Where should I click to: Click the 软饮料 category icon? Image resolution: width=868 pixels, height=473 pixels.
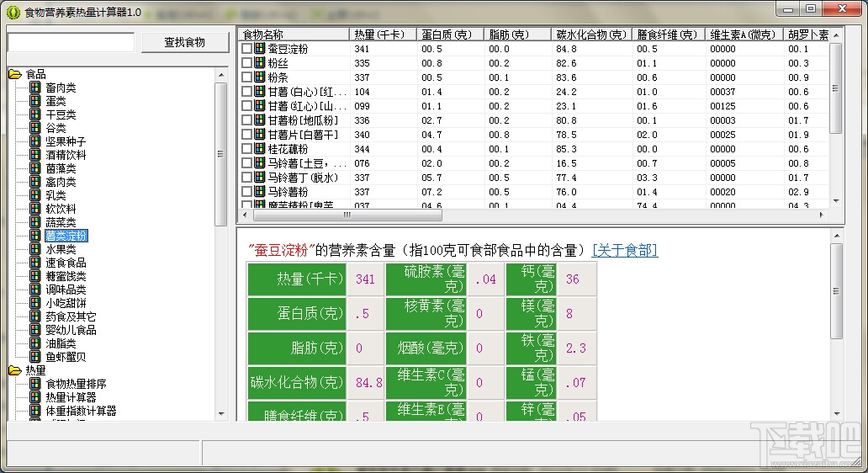34,209
